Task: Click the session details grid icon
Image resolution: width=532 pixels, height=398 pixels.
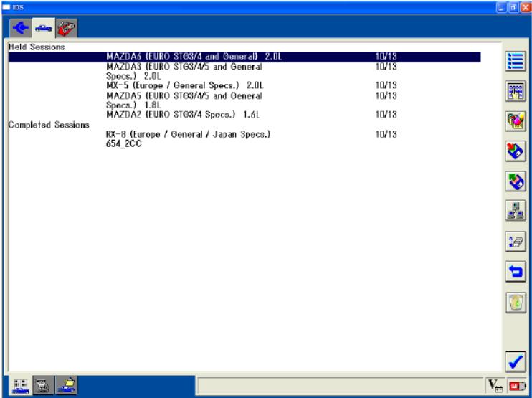Action: (516, 91)
